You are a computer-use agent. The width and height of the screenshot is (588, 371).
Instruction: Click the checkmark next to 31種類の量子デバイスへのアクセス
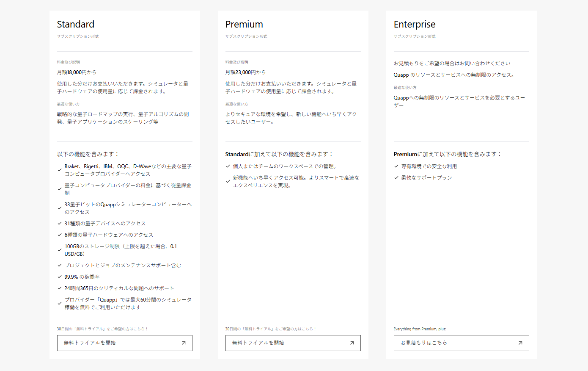[60, 224]
